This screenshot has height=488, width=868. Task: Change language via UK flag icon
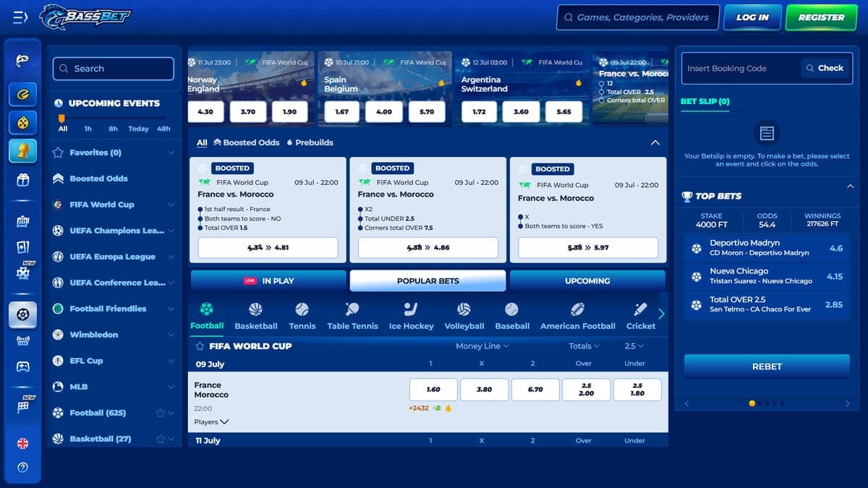(x=22, y=443)
